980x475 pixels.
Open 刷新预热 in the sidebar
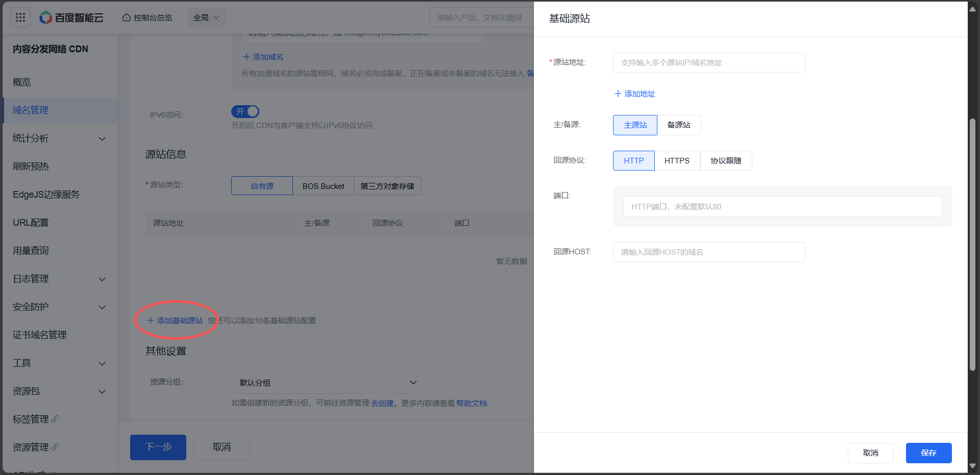pyautogui.click(x=31, y=167)
